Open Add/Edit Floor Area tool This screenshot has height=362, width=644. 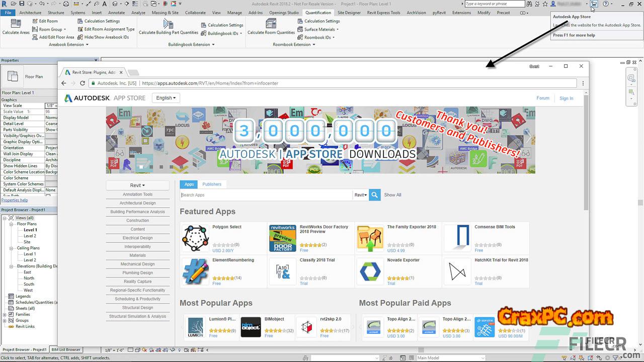click(53, 37)
